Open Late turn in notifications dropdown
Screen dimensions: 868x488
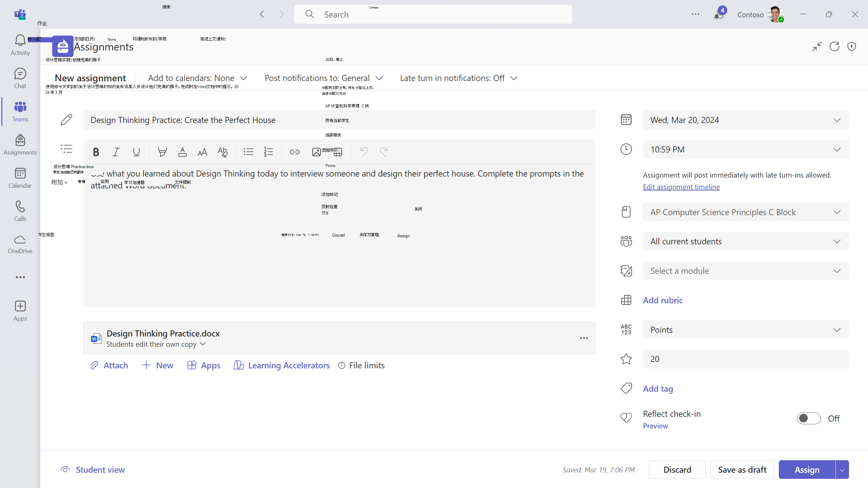[459, 78]
